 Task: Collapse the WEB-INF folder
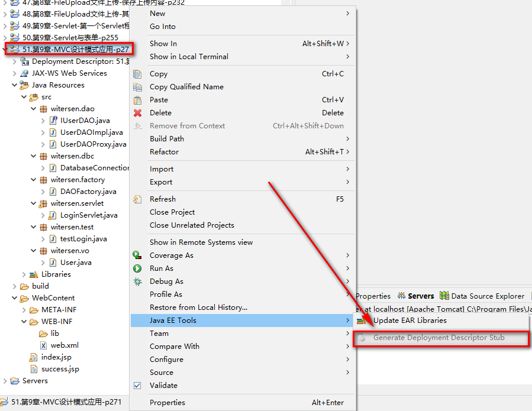(x=24, y=322)
